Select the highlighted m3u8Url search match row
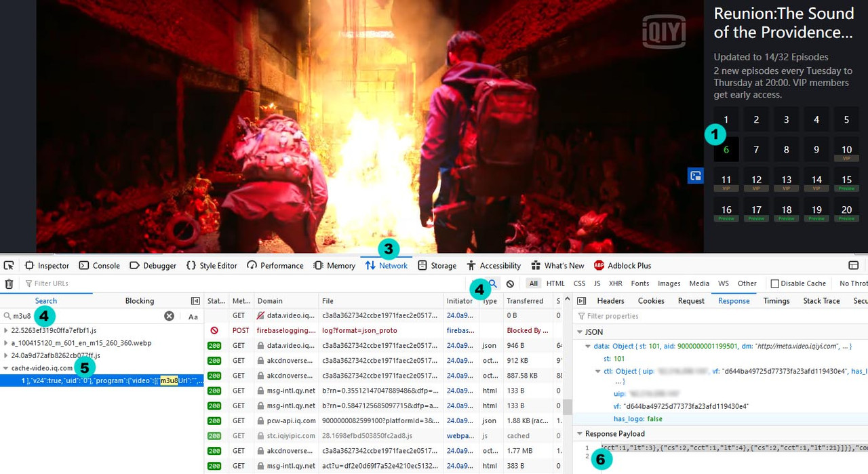Viewport: 868px width, 474px height. pos(102,381)
